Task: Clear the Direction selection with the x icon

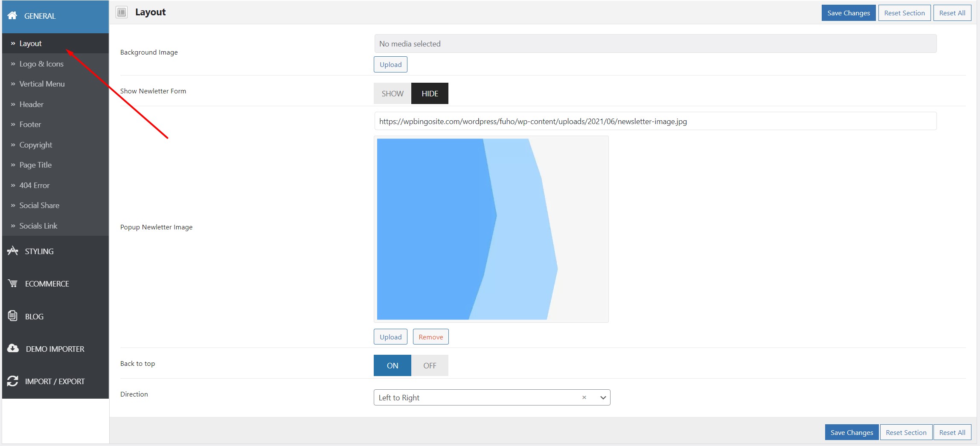Action: tap(584, 397)
